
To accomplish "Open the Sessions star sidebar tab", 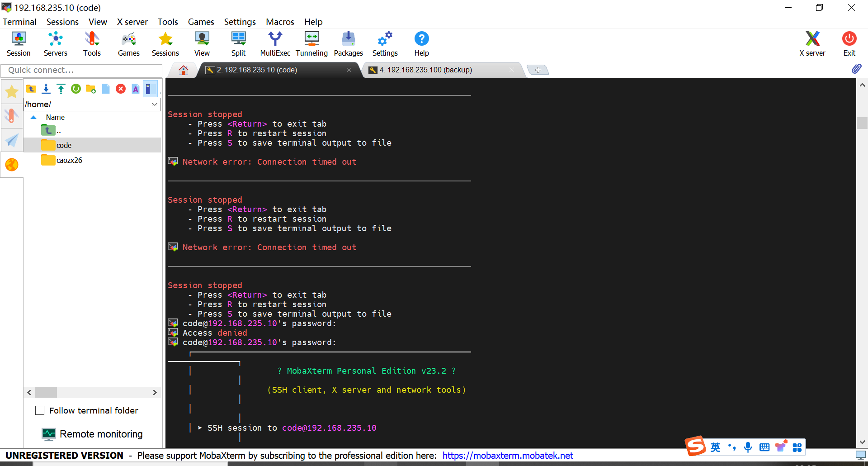I will (x=12, y=92).
